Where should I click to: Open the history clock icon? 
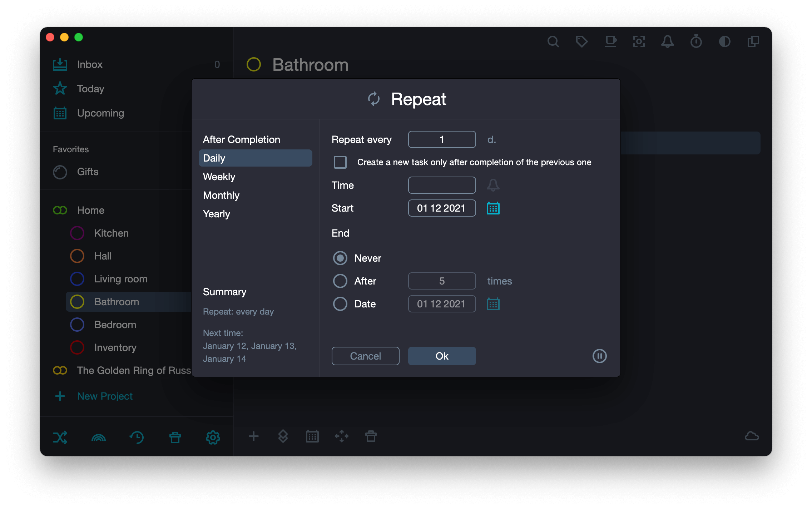(x=137, y=437)
